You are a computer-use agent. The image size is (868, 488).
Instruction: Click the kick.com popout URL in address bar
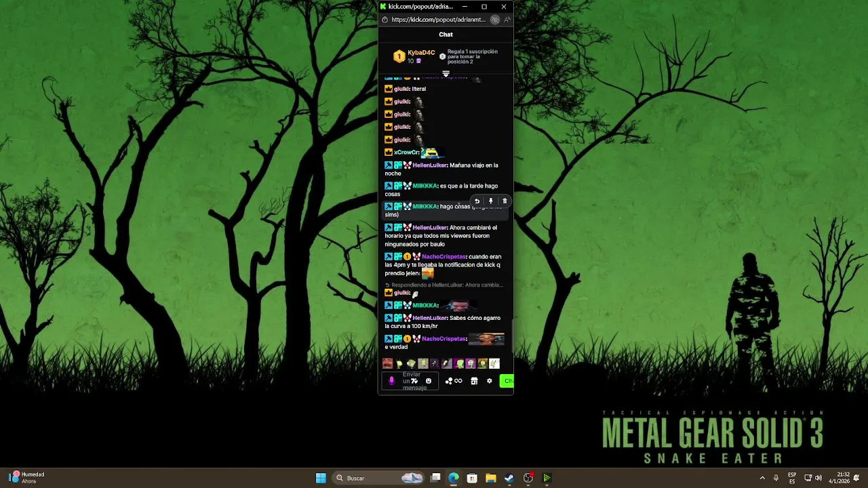click(438, 20)
